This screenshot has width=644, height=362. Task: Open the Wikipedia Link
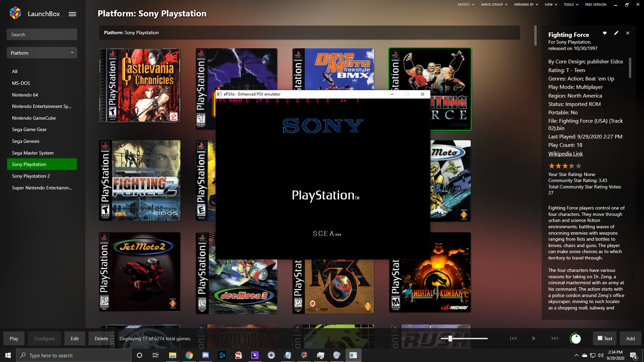[x=566, y=154]
